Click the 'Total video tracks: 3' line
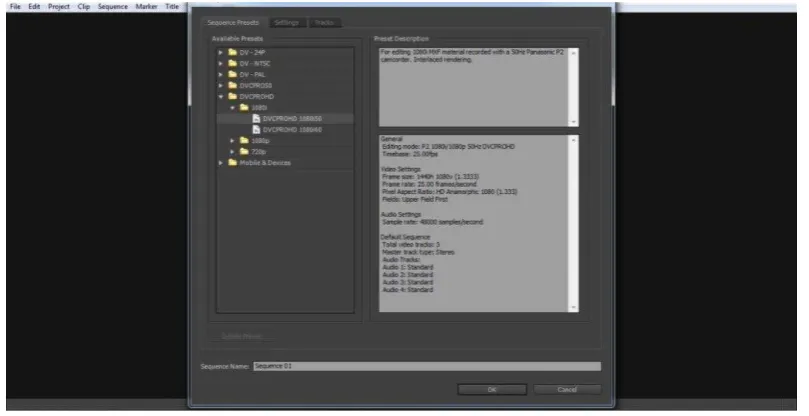809x416 pixels. tap(411, 245)
